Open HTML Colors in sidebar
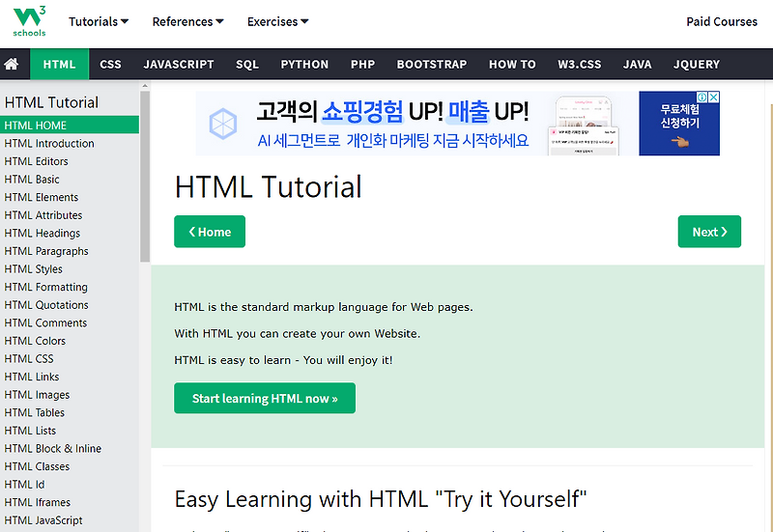 coord(70,341)
